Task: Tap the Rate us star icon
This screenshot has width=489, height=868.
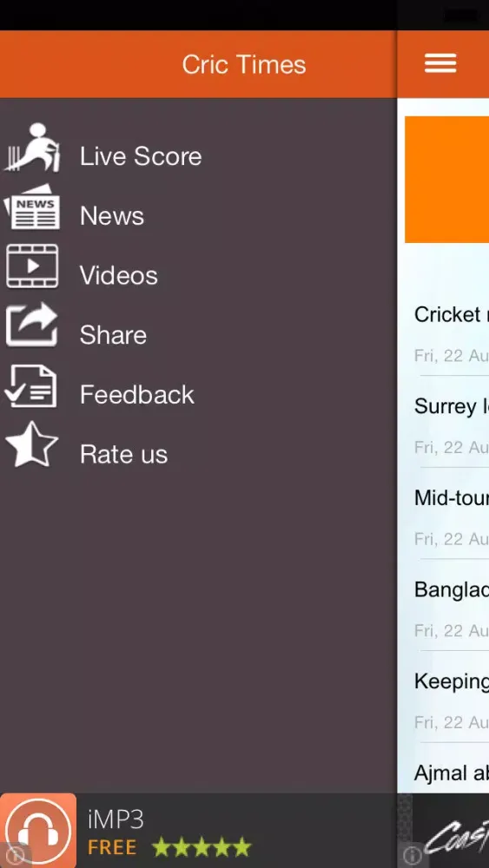Action: click(x=31, y=444)
